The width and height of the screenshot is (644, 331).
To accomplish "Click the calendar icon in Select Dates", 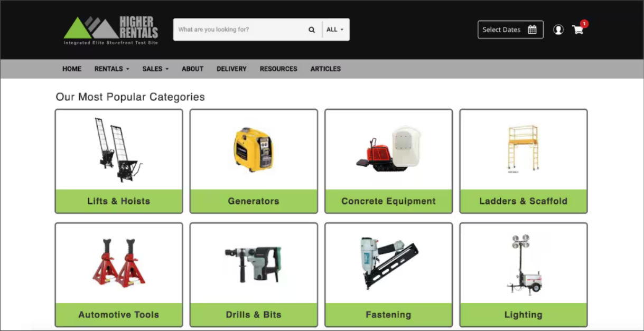I will point(532,30).
